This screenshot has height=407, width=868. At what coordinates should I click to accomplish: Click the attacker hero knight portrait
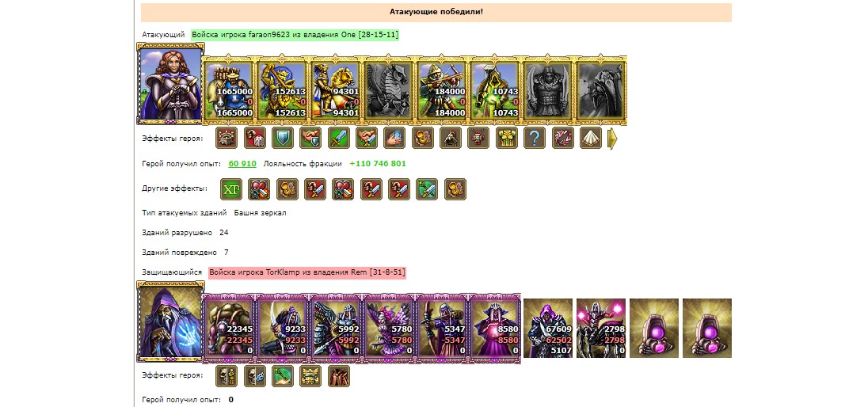click(x=170, y=86)
